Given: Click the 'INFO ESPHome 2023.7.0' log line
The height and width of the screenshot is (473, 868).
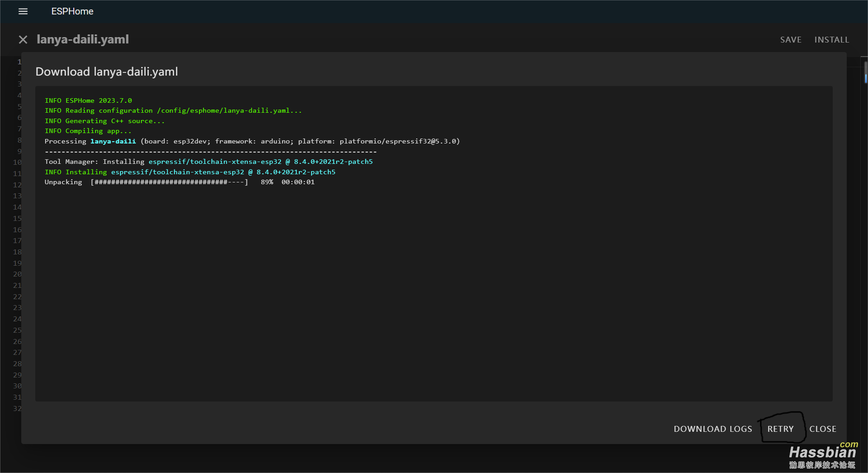Looking at the screenshot, I should pos(88,100).
